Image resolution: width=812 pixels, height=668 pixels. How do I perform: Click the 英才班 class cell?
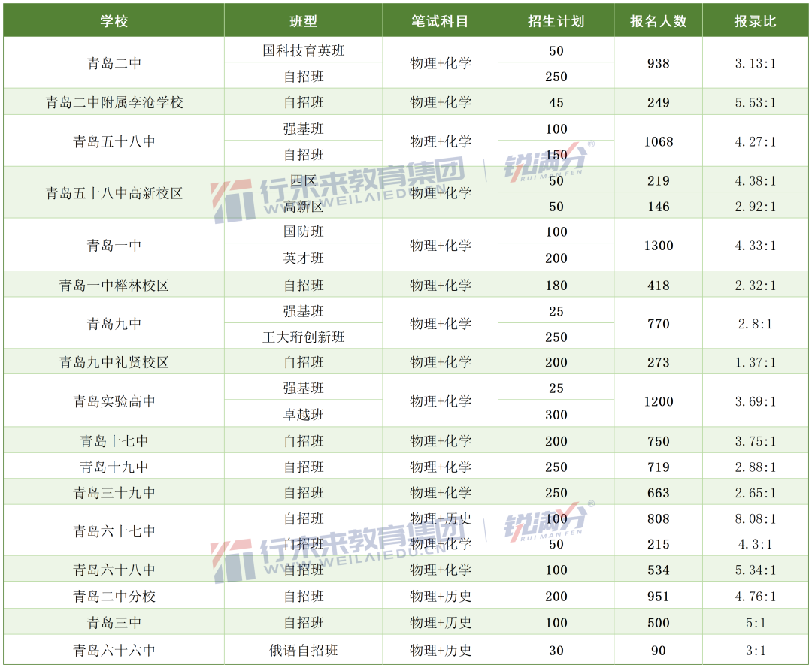(304, 258)
